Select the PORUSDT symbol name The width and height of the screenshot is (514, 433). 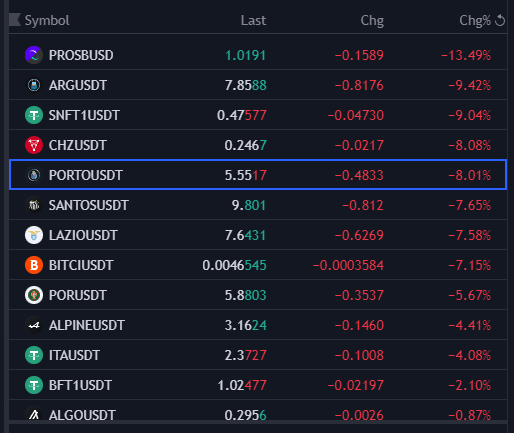[78, 295]
